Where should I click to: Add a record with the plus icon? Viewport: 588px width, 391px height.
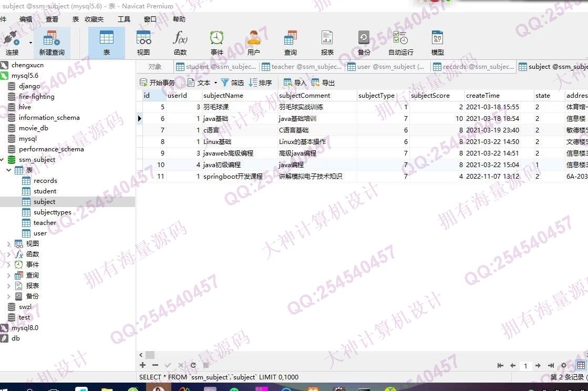coord(142,365)
